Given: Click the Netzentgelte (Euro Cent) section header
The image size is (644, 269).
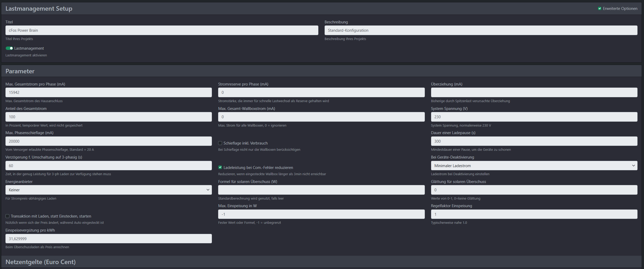Looking at the screenshot, I should pos(41,262).
